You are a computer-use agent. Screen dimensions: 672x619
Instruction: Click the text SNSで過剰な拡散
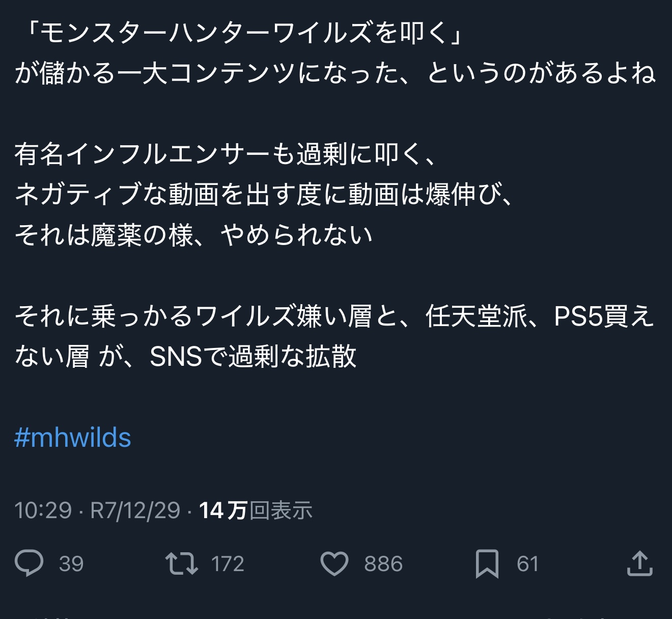253,356
